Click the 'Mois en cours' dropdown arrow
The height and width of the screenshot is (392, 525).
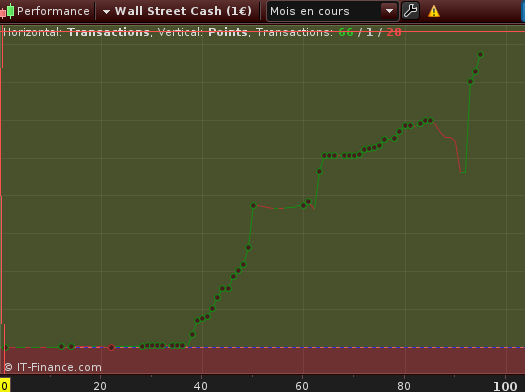[389, 11]
